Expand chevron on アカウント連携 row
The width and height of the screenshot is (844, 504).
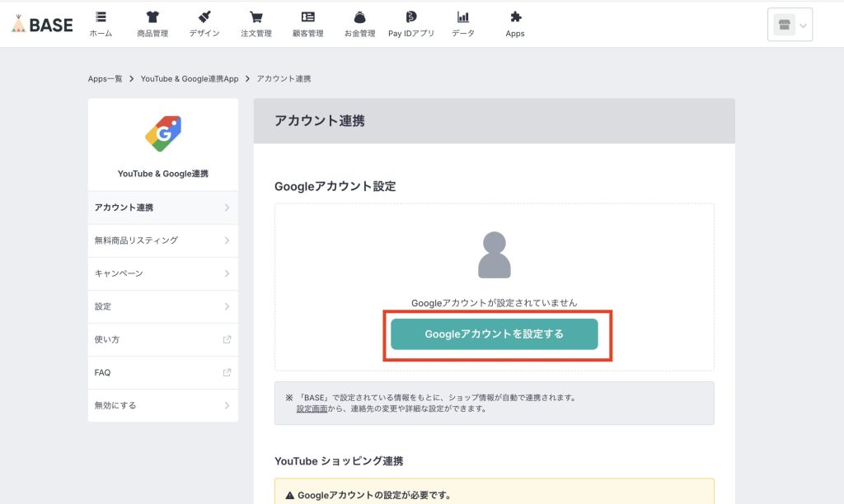coord(227,208)
